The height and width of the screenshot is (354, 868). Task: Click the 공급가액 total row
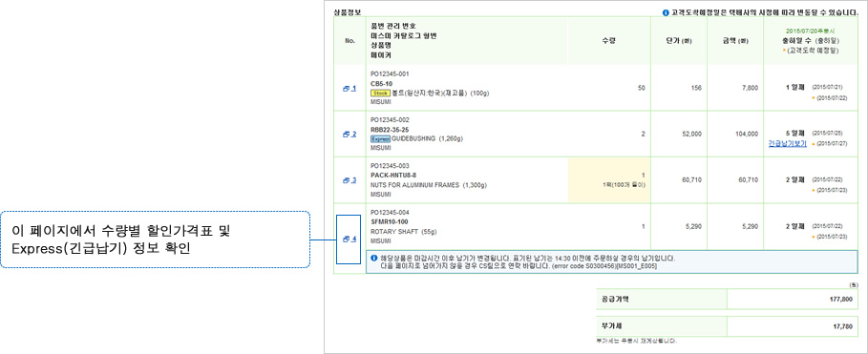click(727, 300)
